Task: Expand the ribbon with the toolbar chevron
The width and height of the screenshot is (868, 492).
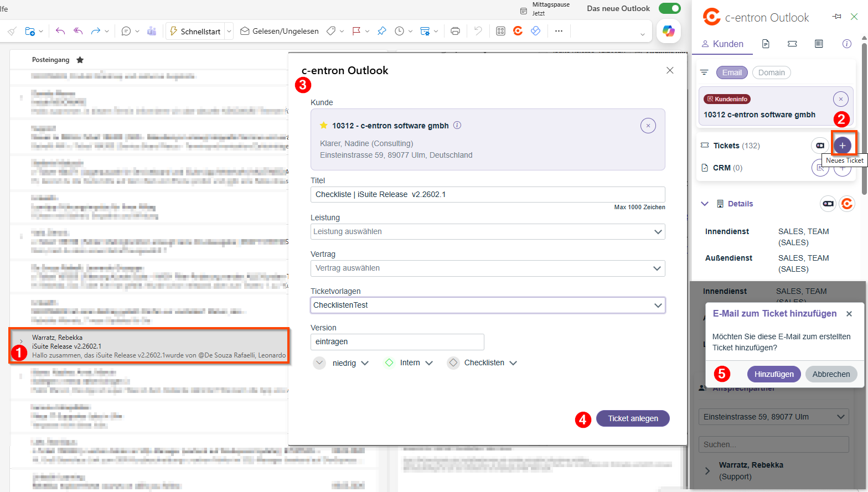Action: tap(643, 34)
